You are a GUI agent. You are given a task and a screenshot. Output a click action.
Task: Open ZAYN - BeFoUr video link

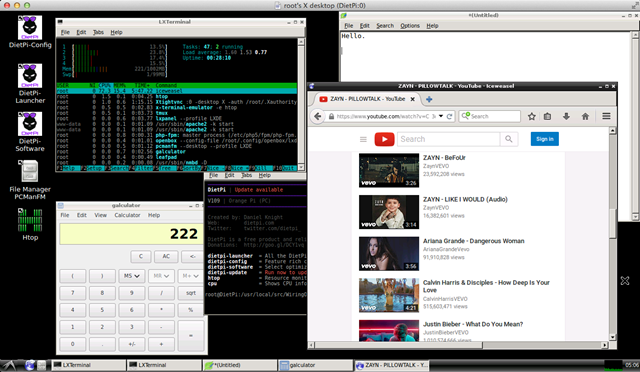pos(444,158)
